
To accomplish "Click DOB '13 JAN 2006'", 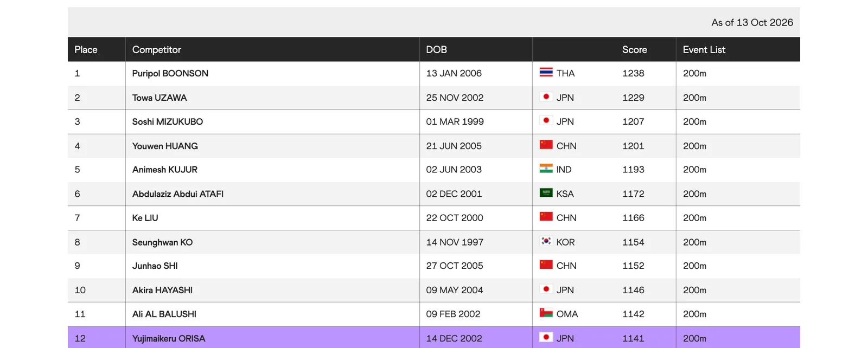I will (454, 73).
